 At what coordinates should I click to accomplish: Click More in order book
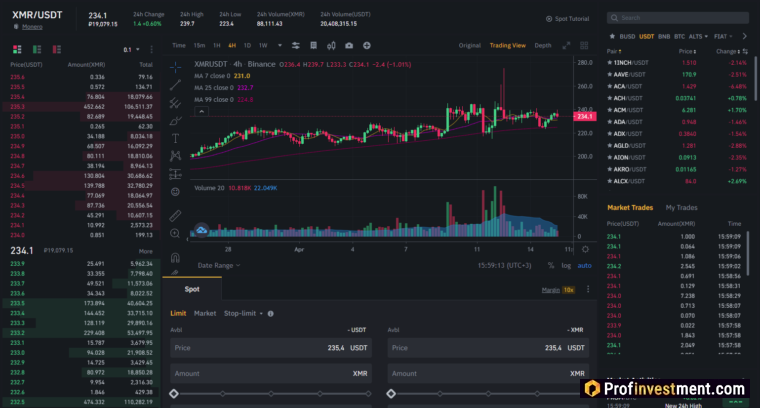click(146, 251)
